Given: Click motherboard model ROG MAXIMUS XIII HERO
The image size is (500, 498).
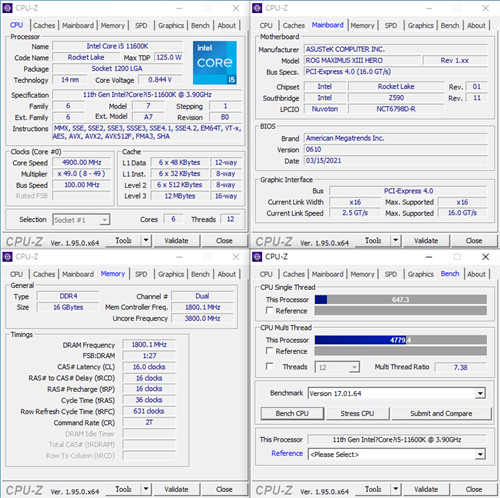Looking at the screenshot, I should tap(362, 61).
